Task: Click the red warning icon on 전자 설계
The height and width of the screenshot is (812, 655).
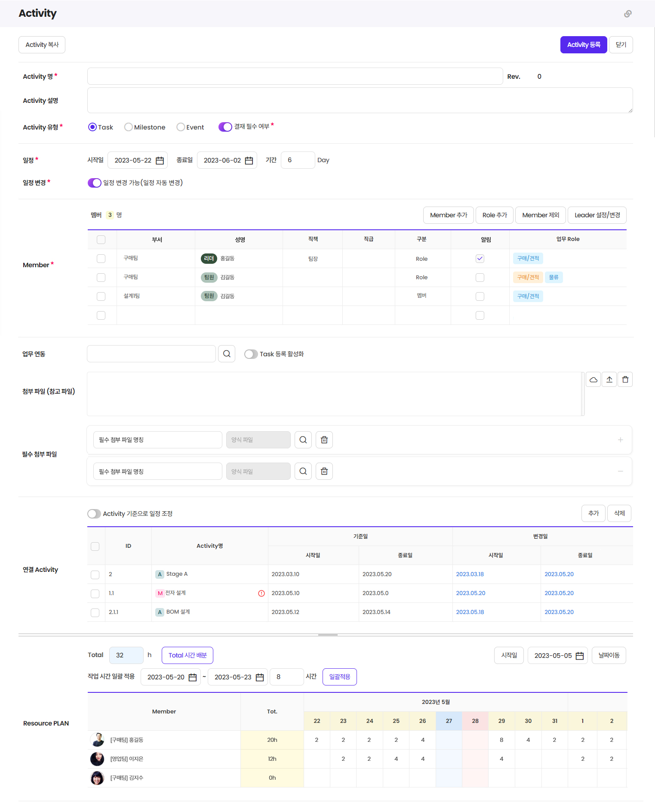Action: tap(261, 593)
